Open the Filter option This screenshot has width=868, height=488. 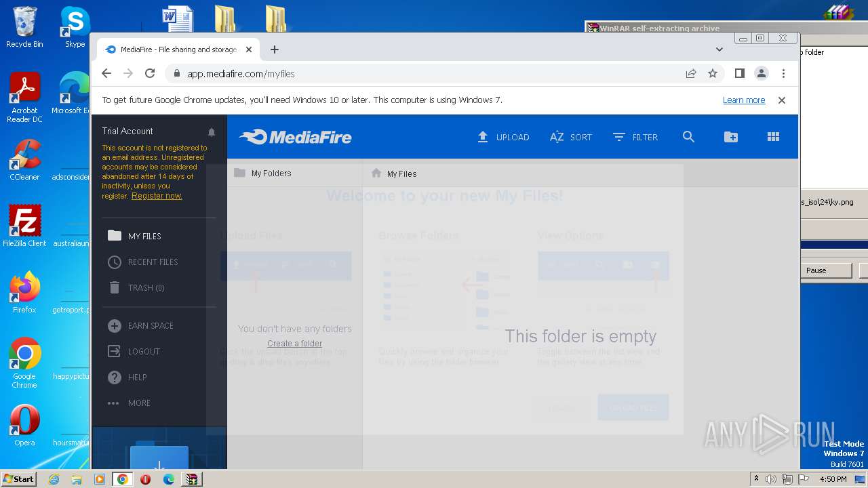[635, 137]
